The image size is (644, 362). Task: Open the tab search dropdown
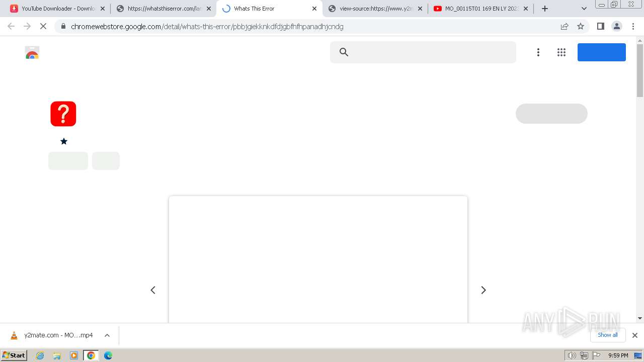click(x=584, y=9)
